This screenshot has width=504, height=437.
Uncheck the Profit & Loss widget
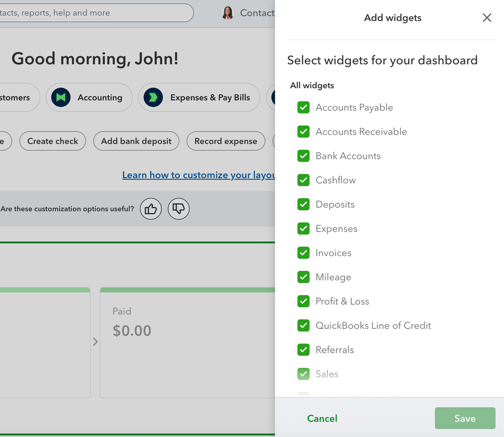303,301
